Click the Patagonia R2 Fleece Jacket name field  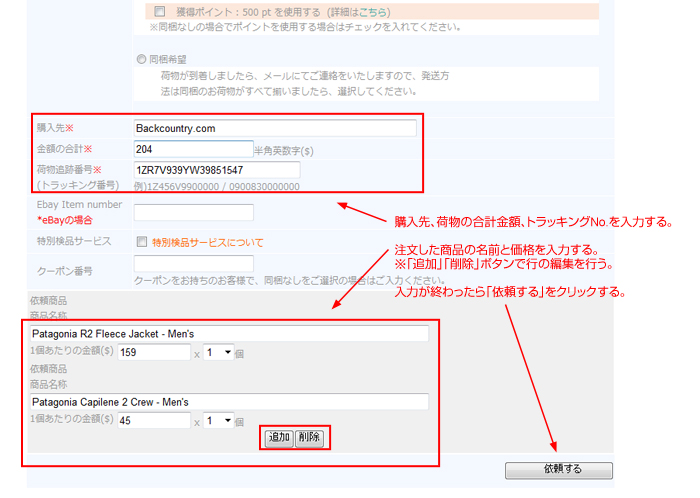pos(228,333)
